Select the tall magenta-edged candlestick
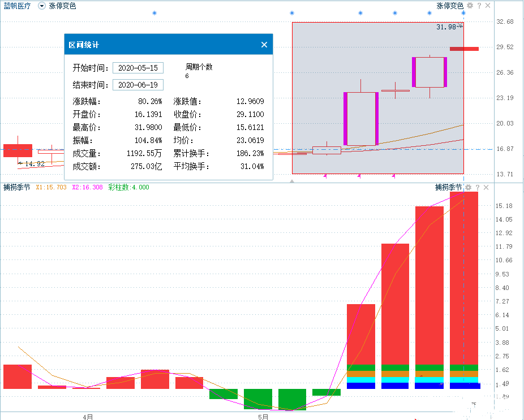 [x=361, y=119]
